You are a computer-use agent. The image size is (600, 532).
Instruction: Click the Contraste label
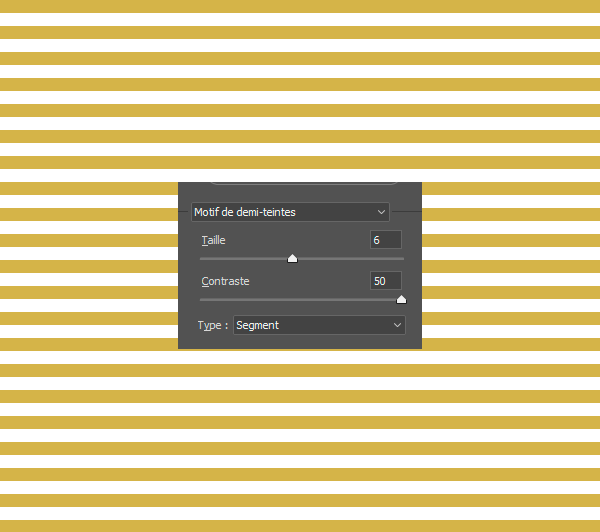point(225,282)
